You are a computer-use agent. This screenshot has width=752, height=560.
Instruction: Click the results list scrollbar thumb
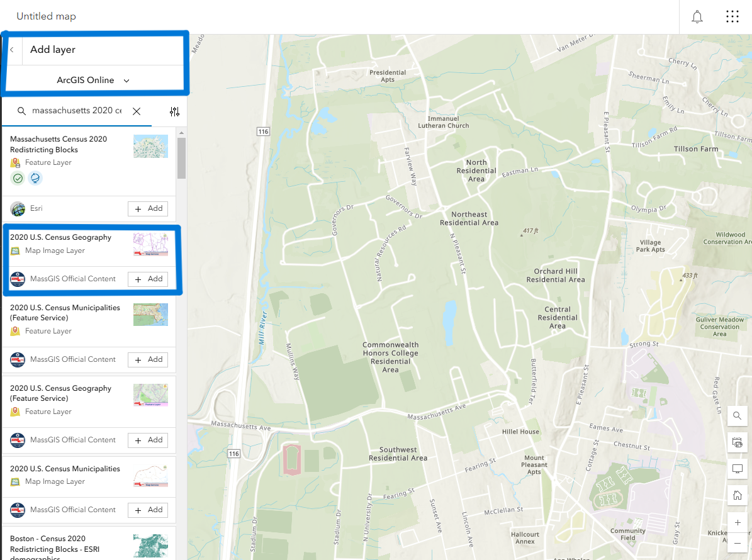181,158
